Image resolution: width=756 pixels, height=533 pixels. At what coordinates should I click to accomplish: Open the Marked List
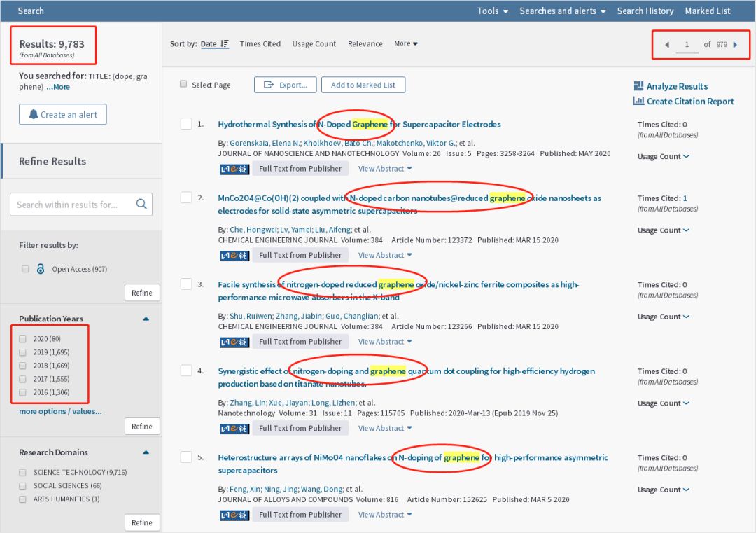point(707,11)
